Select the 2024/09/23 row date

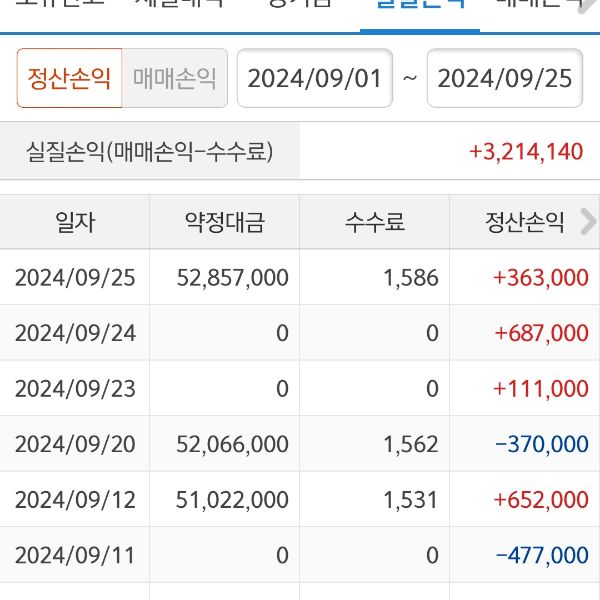click(75, 388)
